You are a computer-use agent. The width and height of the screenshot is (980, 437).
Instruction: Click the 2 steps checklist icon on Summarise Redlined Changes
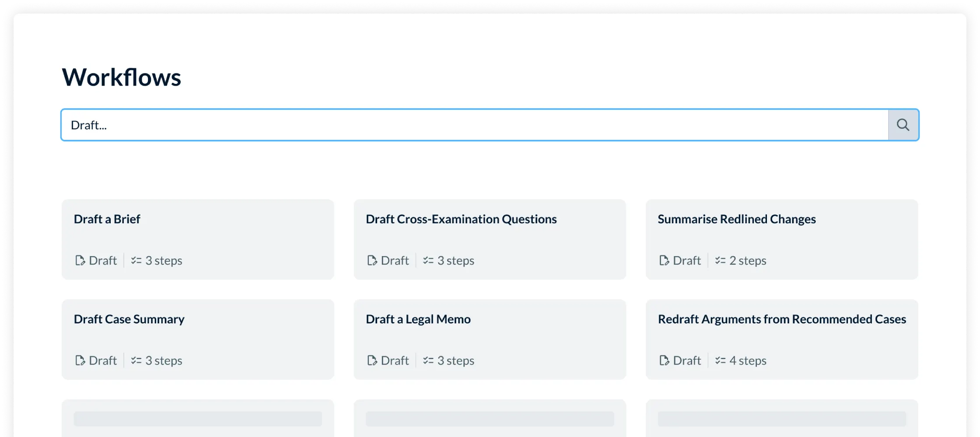tap(720, 260)
